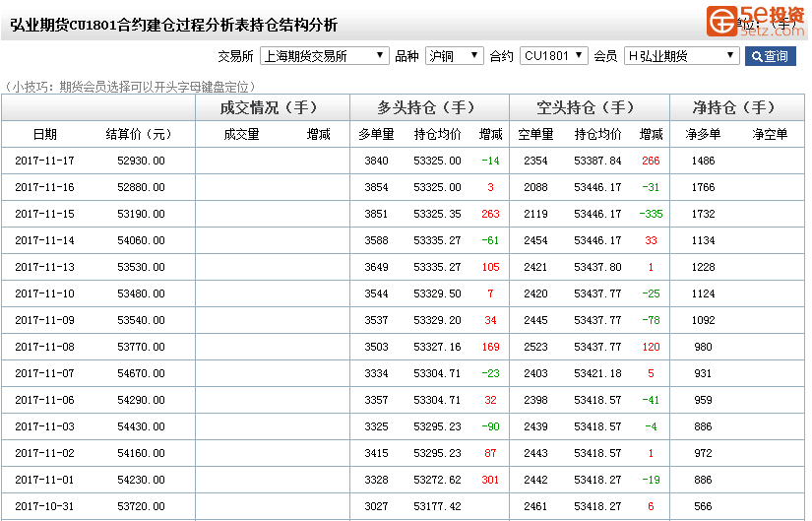Click the 净多单 column header
This screenshot has width=812, height=521.
click(x=704, y=134)
